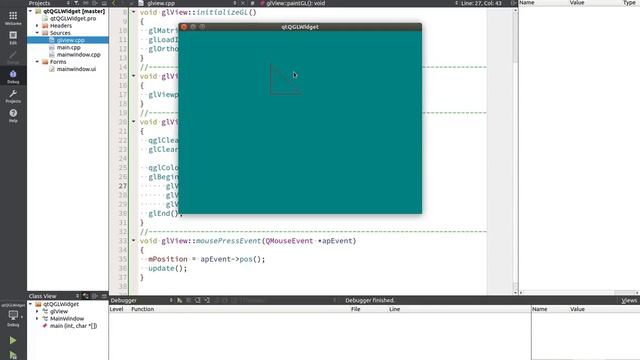Click the Function column header in stack view
The width and height of the screenshot is (640, 360).
tap(142, 309)
